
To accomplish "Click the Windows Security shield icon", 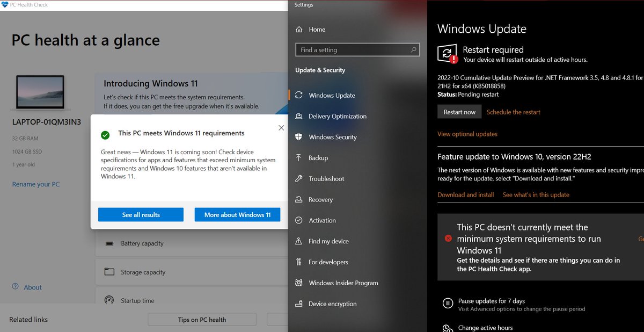I will [299, 137].
